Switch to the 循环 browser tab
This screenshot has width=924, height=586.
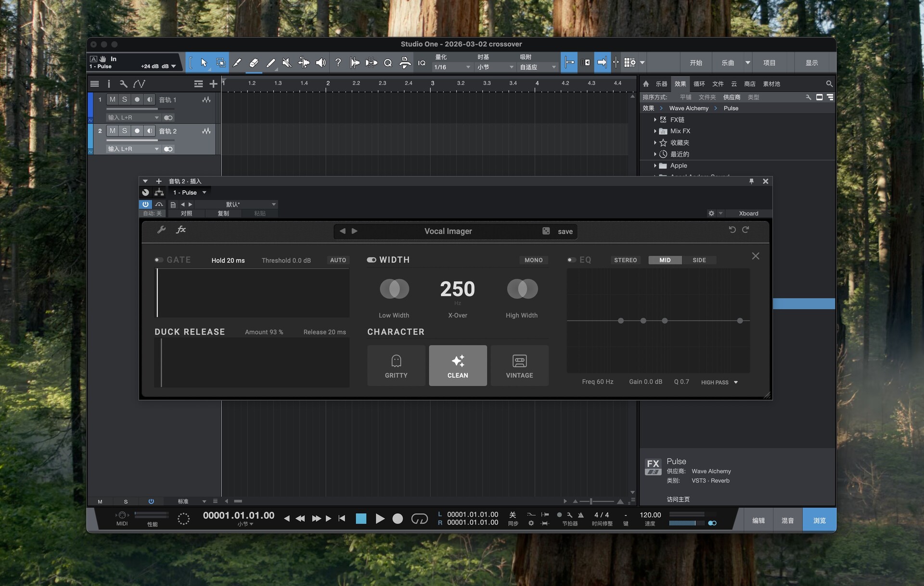point(699,84)
